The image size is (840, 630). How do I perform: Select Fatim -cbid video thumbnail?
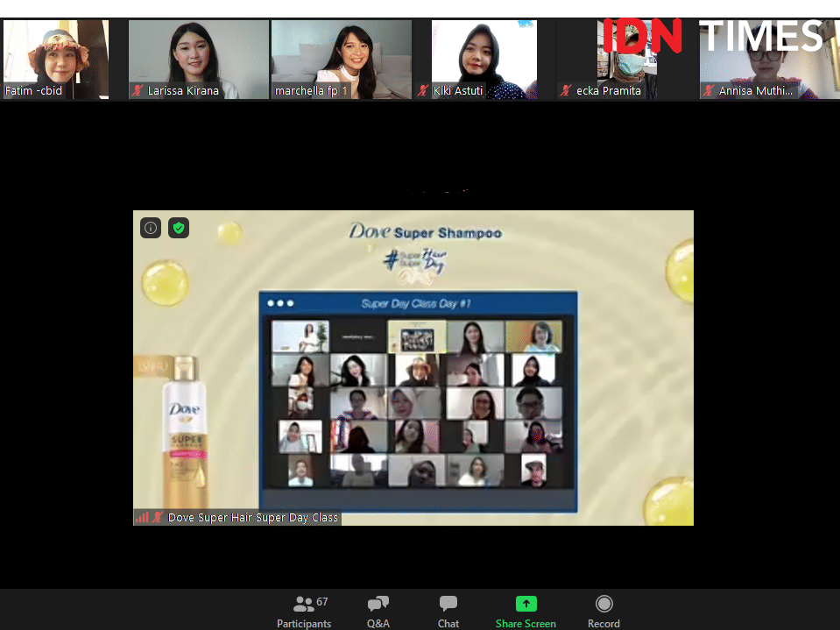pyautogui.click(x=56, y=60)
